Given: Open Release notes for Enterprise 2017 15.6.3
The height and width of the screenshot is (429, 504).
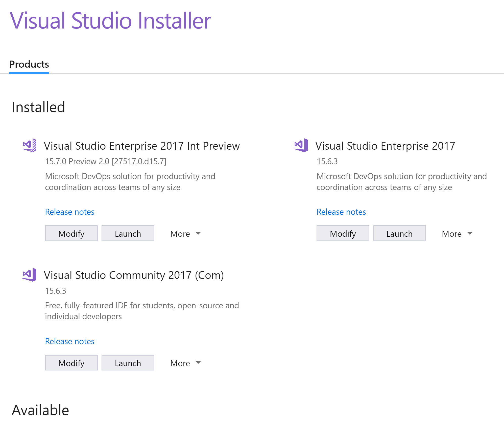Looking at the screenshot, I should (x=341, y=212).
